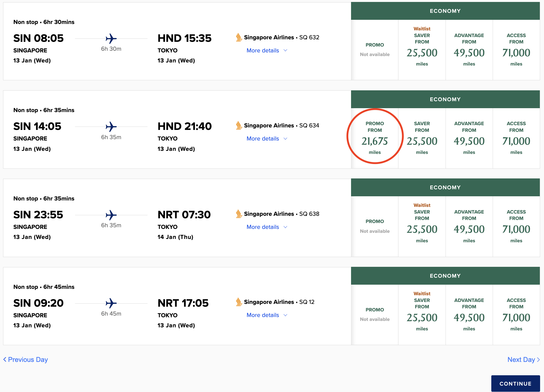The image size is (544, 392).
Task: Expand More details for flight SQ 12
Action: [267, 315]
